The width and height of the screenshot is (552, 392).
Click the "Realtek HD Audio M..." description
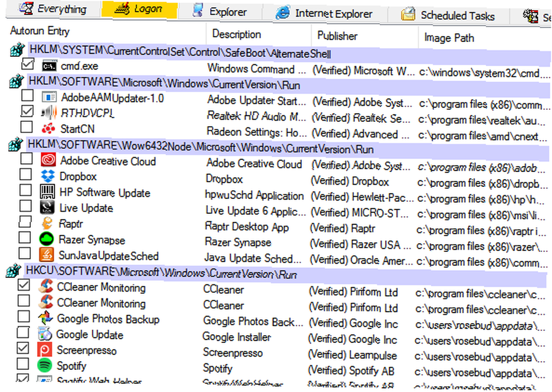[256, 116]
